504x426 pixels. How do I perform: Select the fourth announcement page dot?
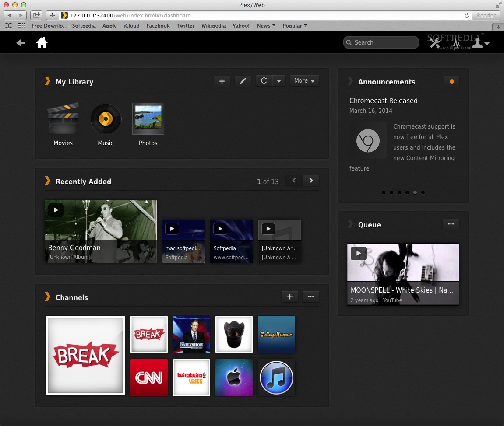coord(407,192)
